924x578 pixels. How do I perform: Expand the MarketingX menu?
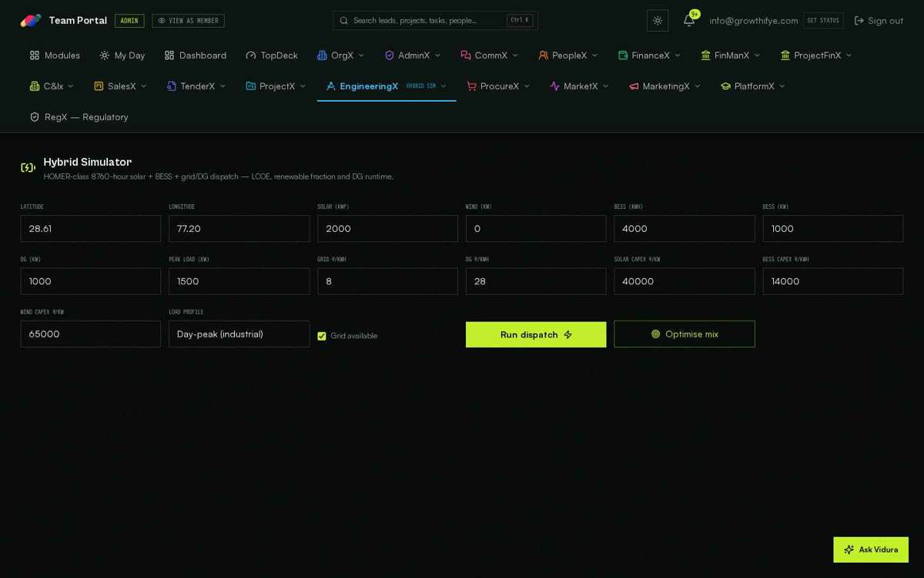pyautogui.click(x=665, y=86)
